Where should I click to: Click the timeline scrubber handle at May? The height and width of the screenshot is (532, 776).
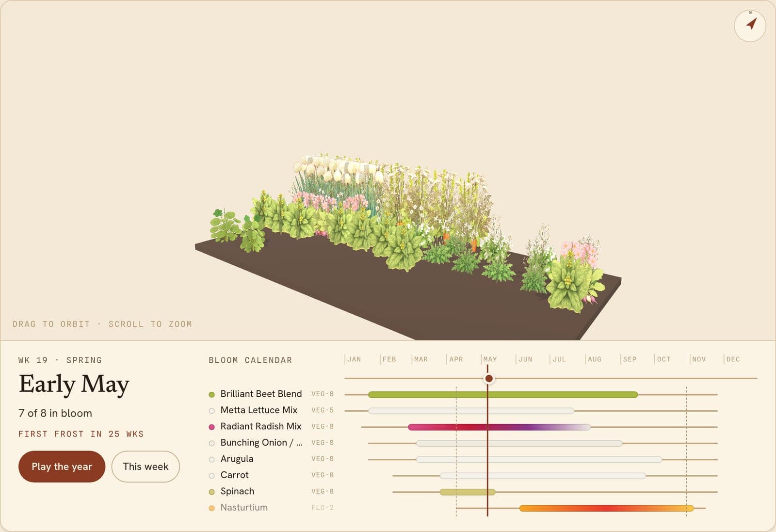click(489, 378)
